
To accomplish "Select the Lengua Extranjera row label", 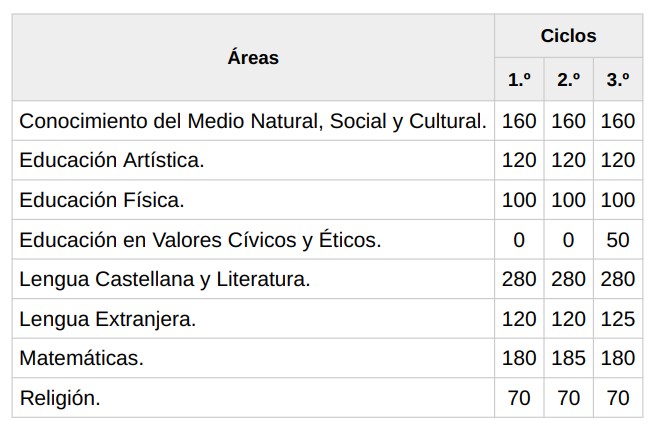I will tap(108, 319).
